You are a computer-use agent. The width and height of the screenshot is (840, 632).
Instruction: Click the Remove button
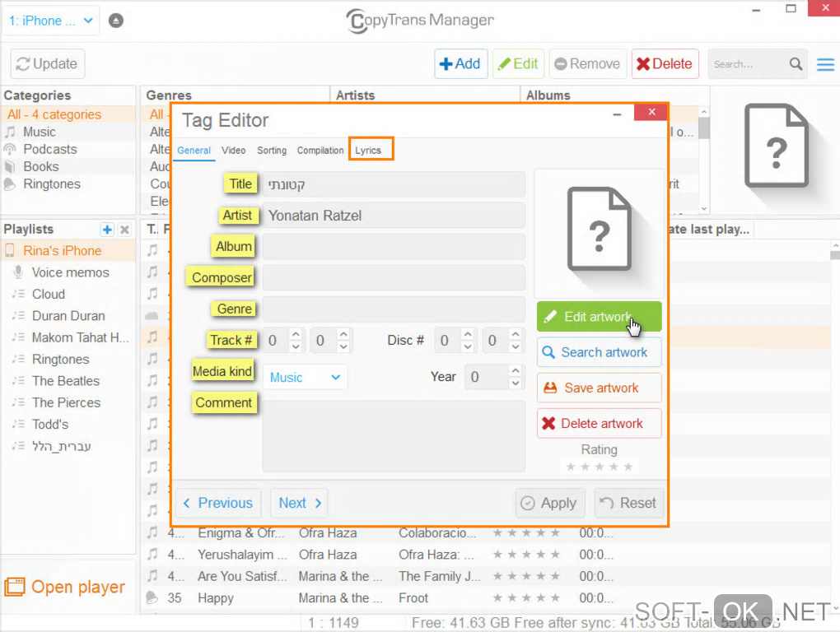[587, 63]
